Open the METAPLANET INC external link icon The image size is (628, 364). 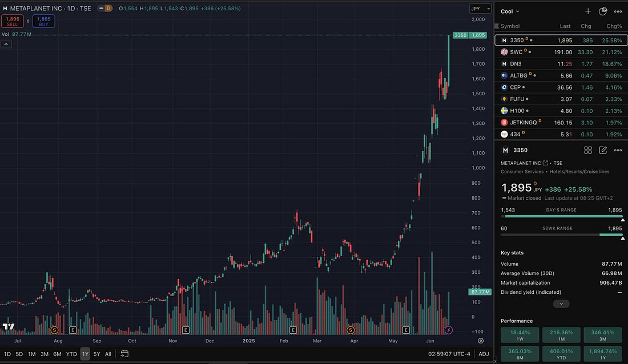pyautogui.click(x=545, y=163)
